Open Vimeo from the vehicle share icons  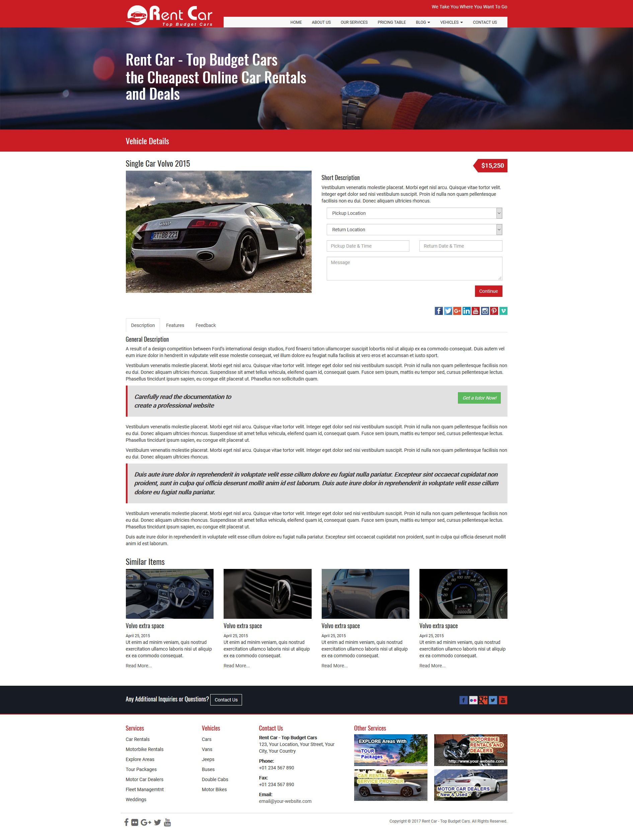[503, 311]
